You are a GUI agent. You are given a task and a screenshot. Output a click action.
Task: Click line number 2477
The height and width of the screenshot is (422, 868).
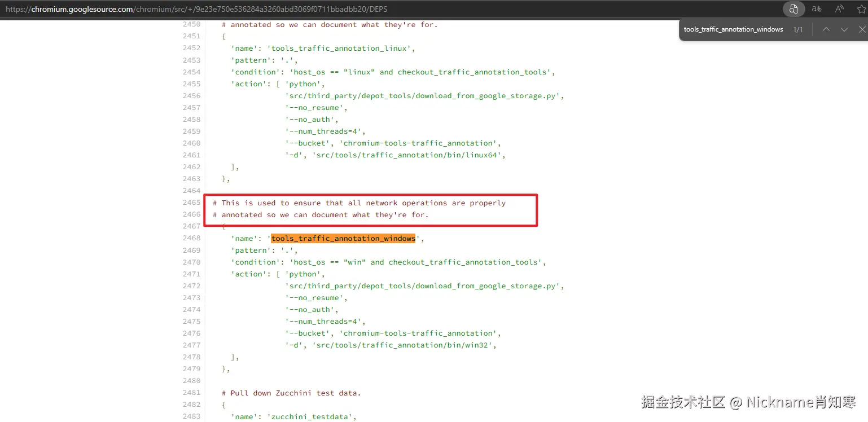point(191,345)
